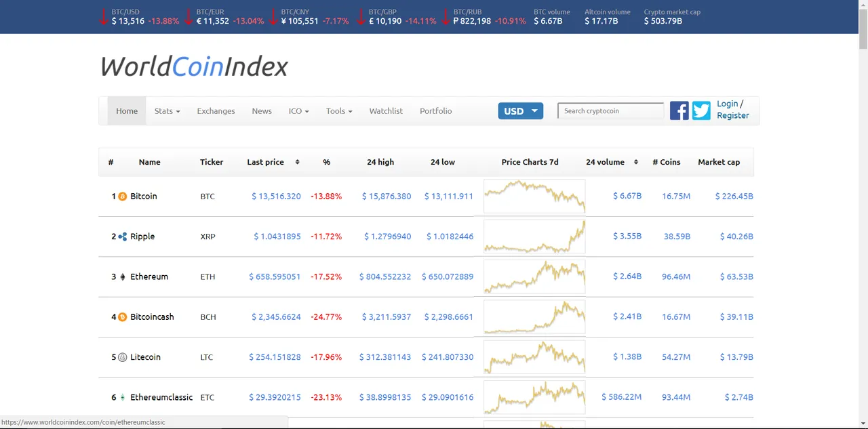
Task: Open the USD currency dropdown
Action: click(x=521, y=111)
